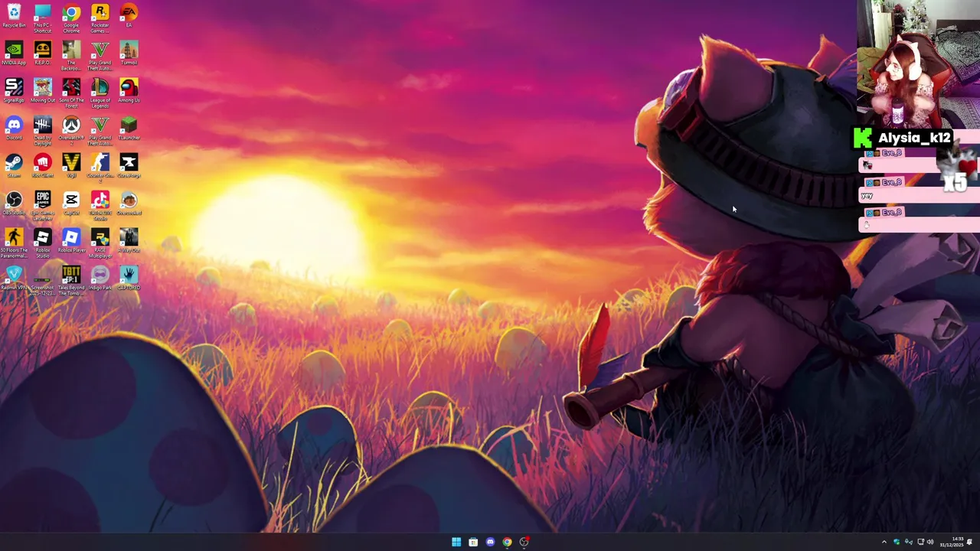
Task: Launch Sons Of The Forest icon
Action: (x=71, y=93)
